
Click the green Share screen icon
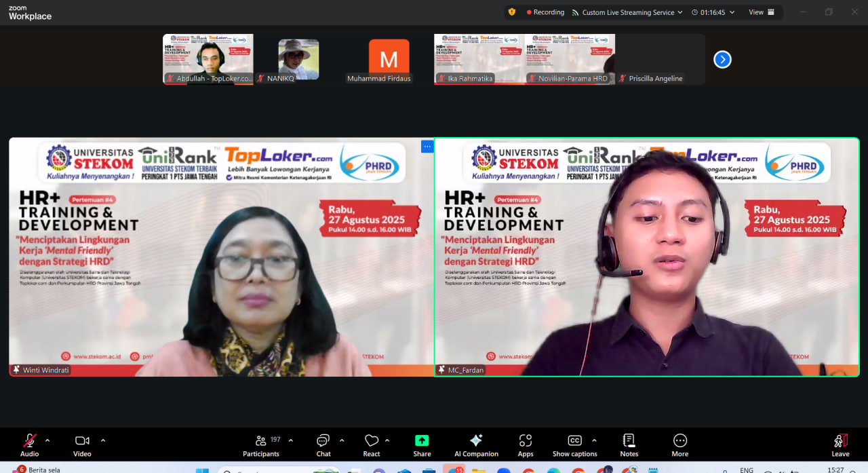[422, 440]
